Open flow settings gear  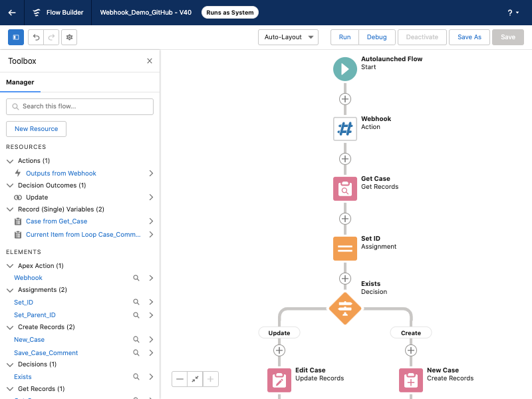point(69,37)
